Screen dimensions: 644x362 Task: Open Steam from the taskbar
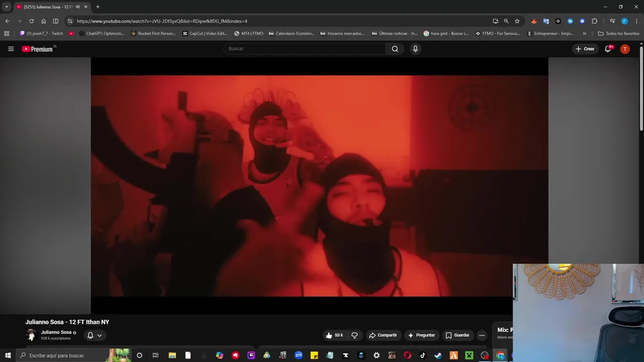click(x=438, y=355)
